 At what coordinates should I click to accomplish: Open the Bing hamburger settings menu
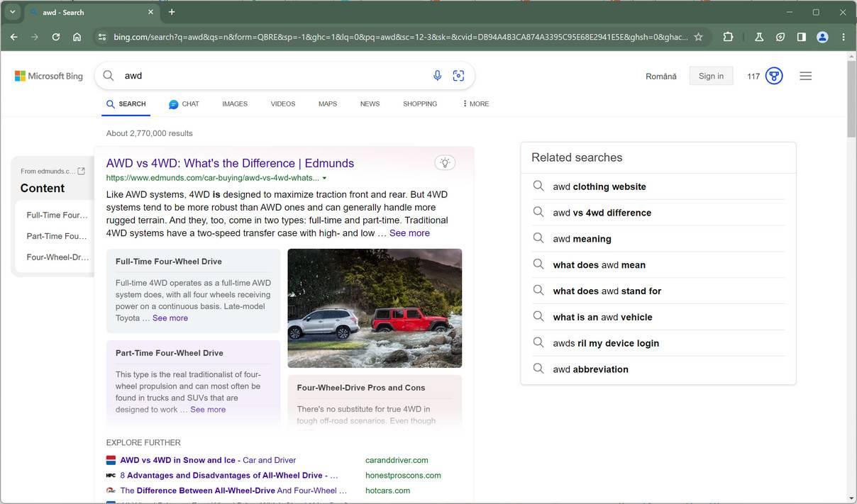(805, 76)
